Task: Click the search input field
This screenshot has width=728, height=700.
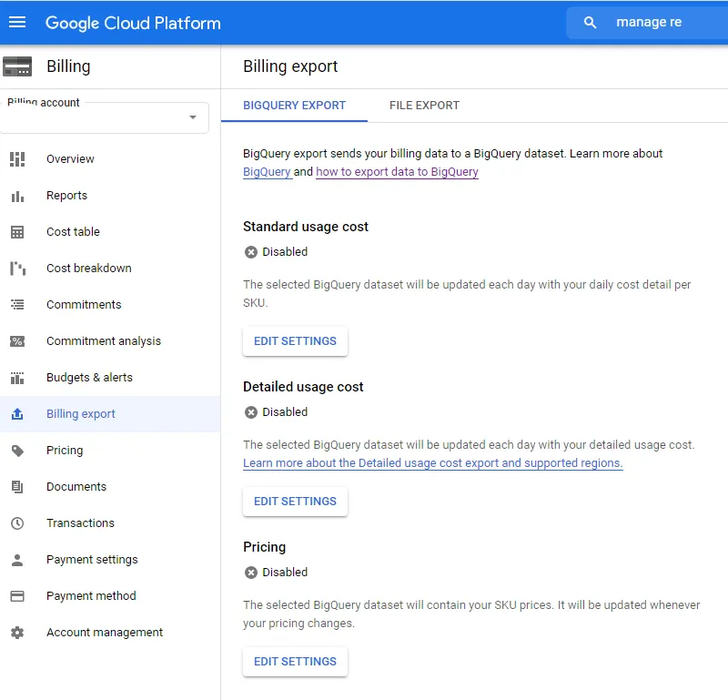Action: tap(664, 23)
